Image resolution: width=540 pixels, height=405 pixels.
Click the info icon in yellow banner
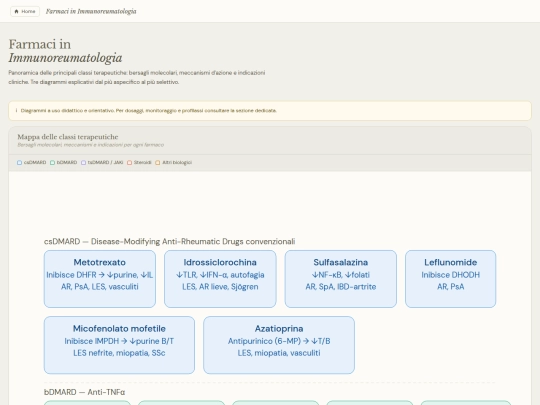(16, 111)
